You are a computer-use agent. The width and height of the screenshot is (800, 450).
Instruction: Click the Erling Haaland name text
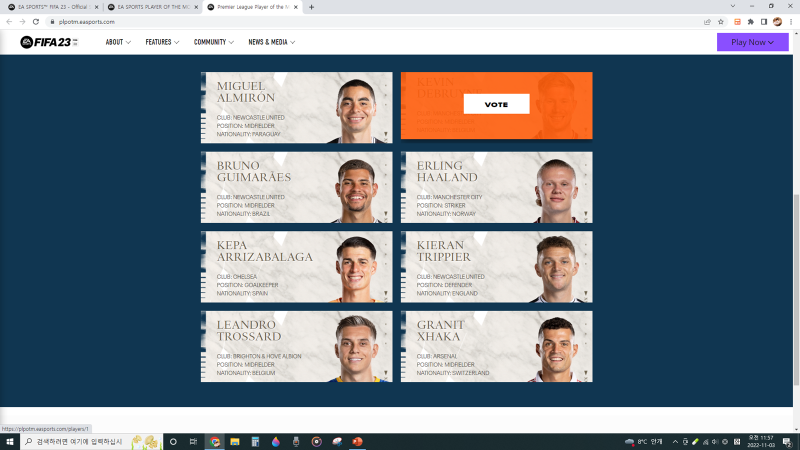point(447,171)
